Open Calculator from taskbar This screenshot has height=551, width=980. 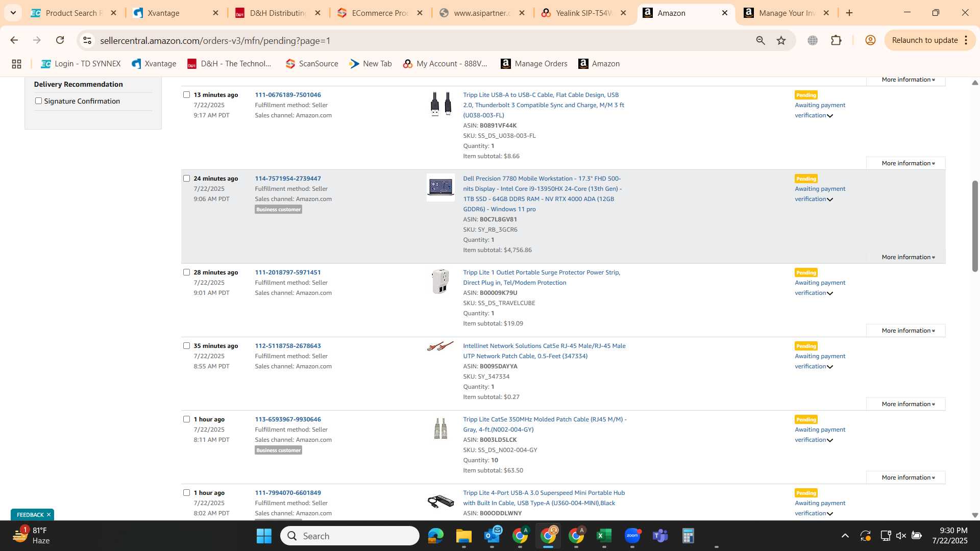tap(688, 536)
